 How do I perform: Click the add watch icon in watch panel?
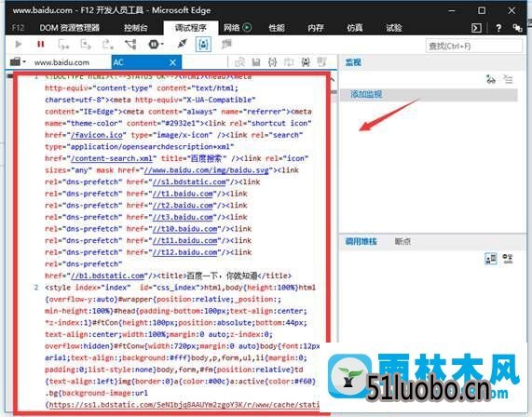(490, 79)
